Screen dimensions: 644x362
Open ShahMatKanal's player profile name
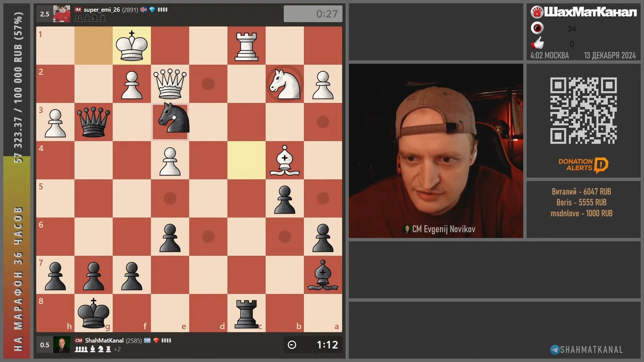pos(104,340)
